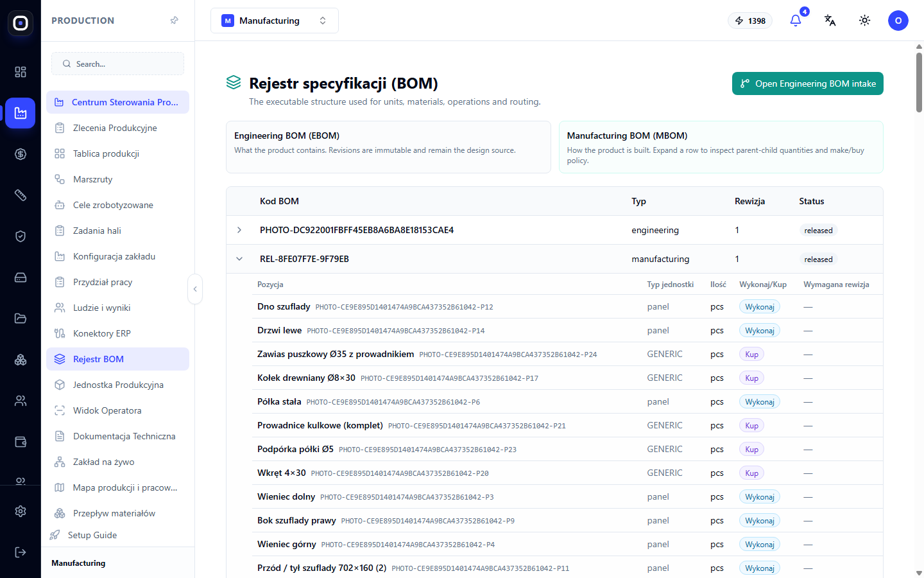924x578 pixels.
Task: Open the notifications bell
Action: coord(796,21)
